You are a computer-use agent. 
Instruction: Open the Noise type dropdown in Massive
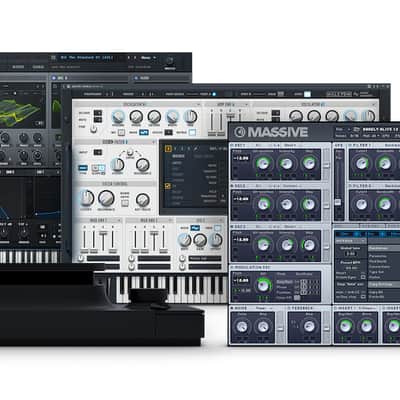[264, 308]
